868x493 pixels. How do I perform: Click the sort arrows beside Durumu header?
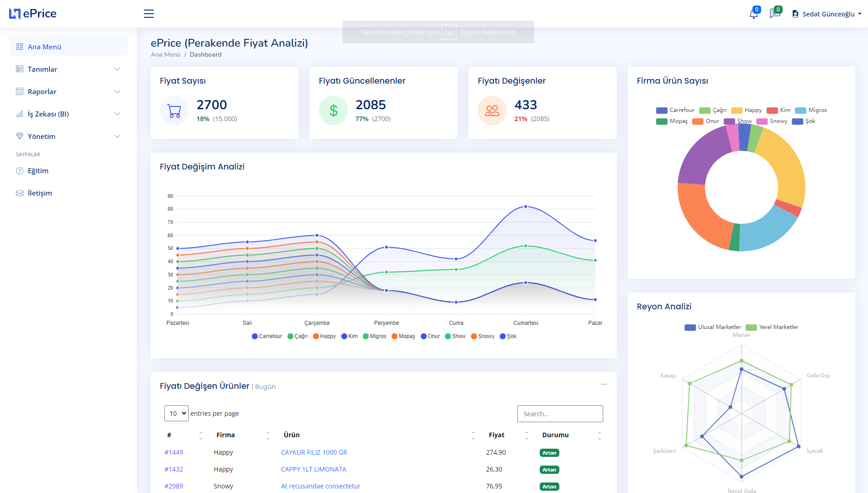[600, 435]
